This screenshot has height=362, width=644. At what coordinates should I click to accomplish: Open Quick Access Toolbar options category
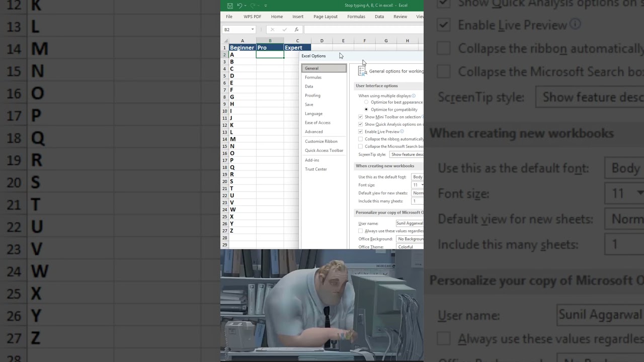[x=324, y=150]
